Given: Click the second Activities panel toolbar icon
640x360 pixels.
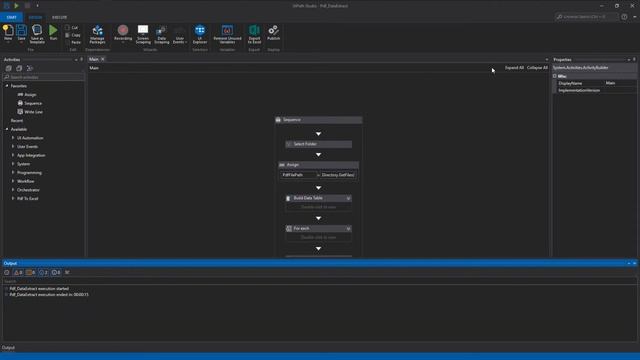Looking at the screenshot, I should click(19, 68).
